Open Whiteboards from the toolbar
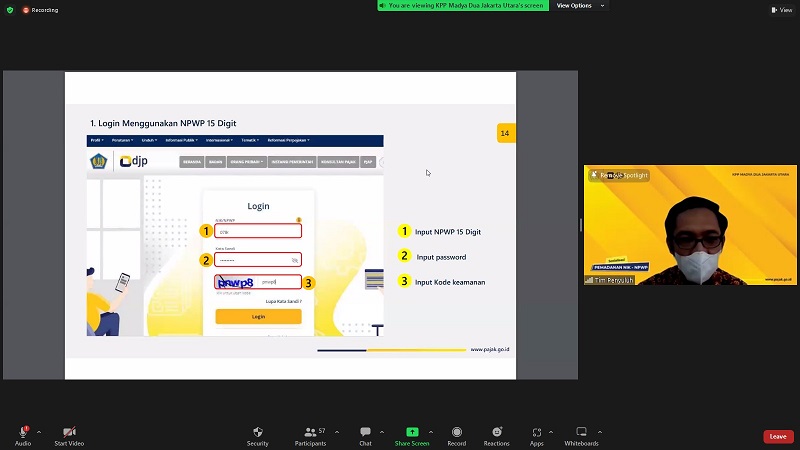 581,432
